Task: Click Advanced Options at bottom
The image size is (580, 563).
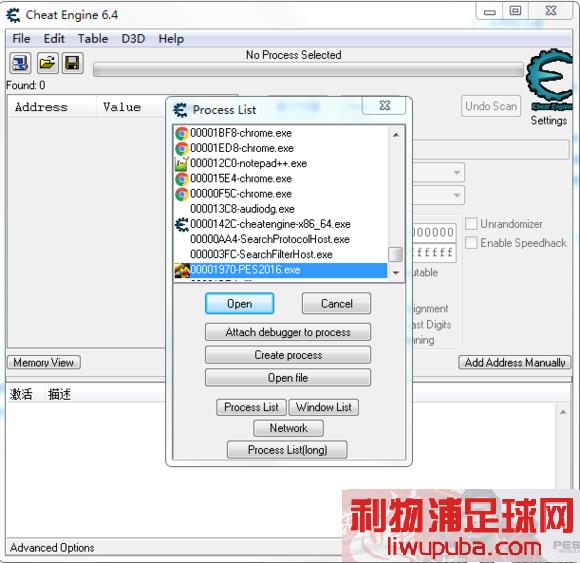Action: (x=52, y=547)
